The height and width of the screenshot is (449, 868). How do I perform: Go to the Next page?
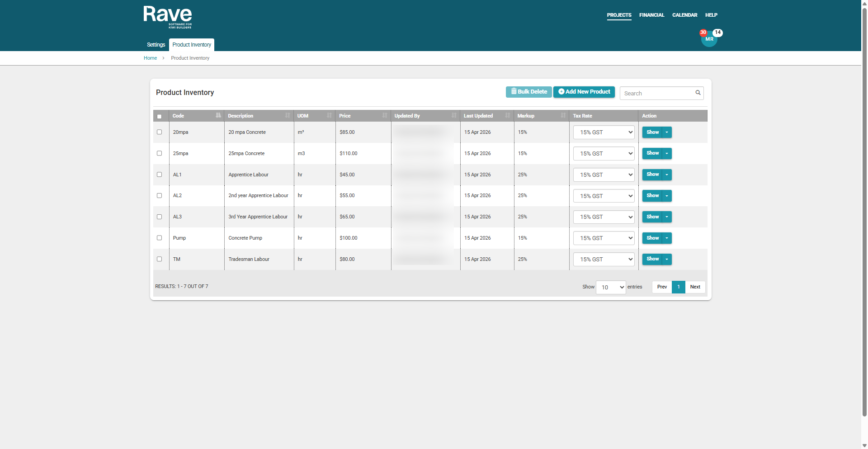point(695,287)
